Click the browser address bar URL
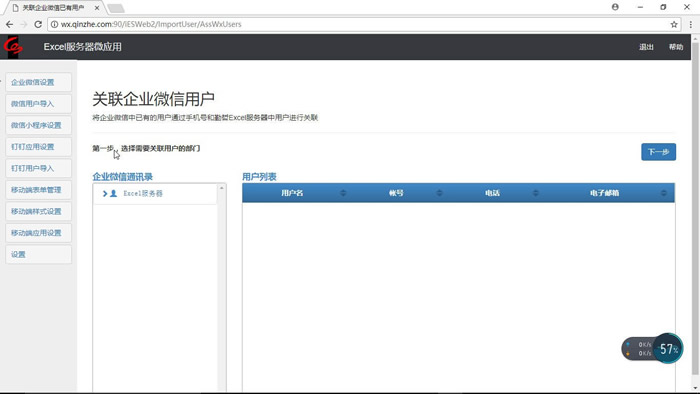 click(151, 24)
